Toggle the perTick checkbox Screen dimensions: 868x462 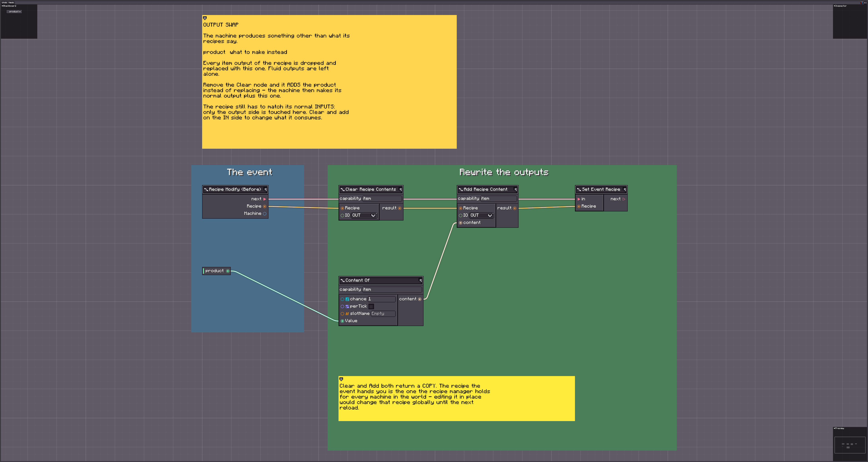coord(371,306)
